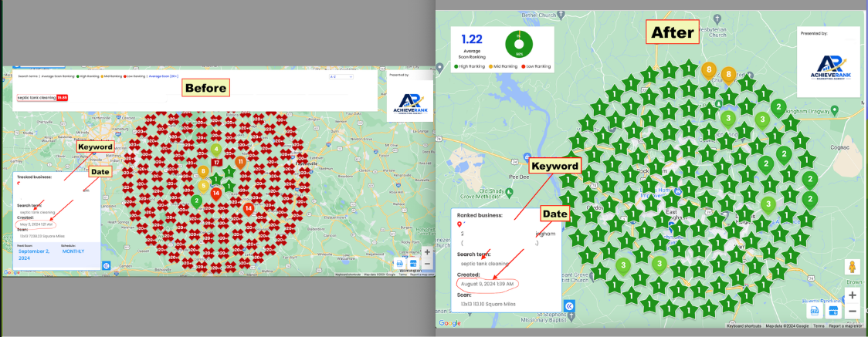Click the septic tank cleaning keyword tag

click(x=36, y=98)
